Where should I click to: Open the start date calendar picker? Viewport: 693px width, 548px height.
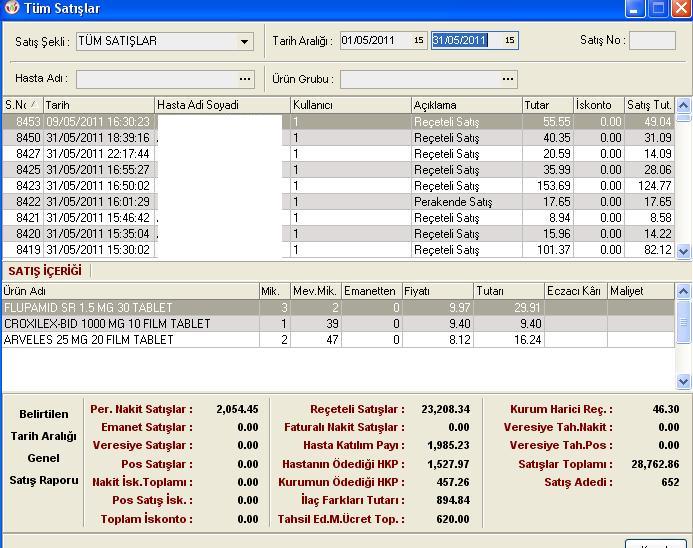tap(419, 41)
